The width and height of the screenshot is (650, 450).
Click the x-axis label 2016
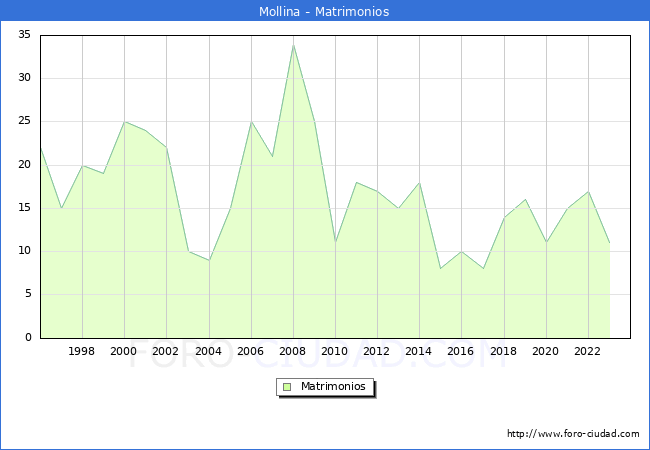[x=461, y=351]
